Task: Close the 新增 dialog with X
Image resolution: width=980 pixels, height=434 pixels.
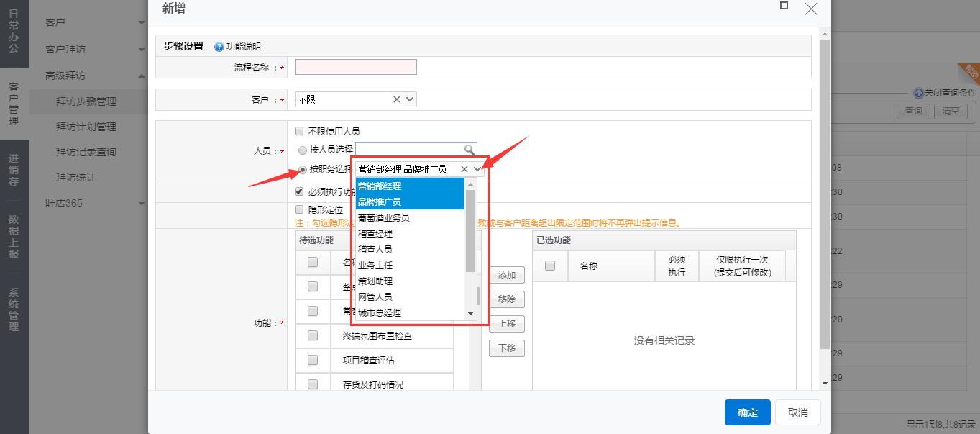Action: click(x=811, y=9)
